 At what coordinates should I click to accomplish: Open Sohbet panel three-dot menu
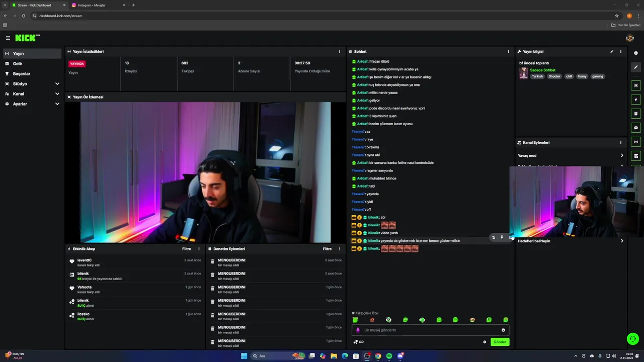pos(508,51)
